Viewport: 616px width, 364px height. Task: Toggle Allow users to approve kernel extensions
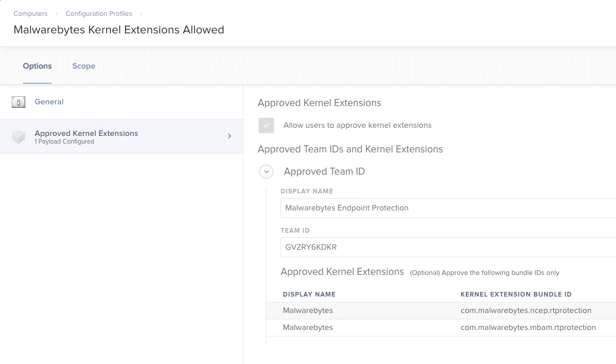(x=266, y=125)
